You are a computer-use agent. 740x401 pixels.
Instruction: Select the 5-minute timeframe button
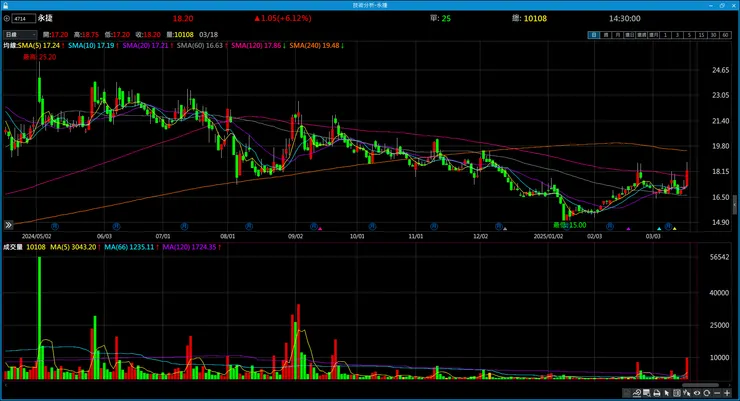coord(689,35)
